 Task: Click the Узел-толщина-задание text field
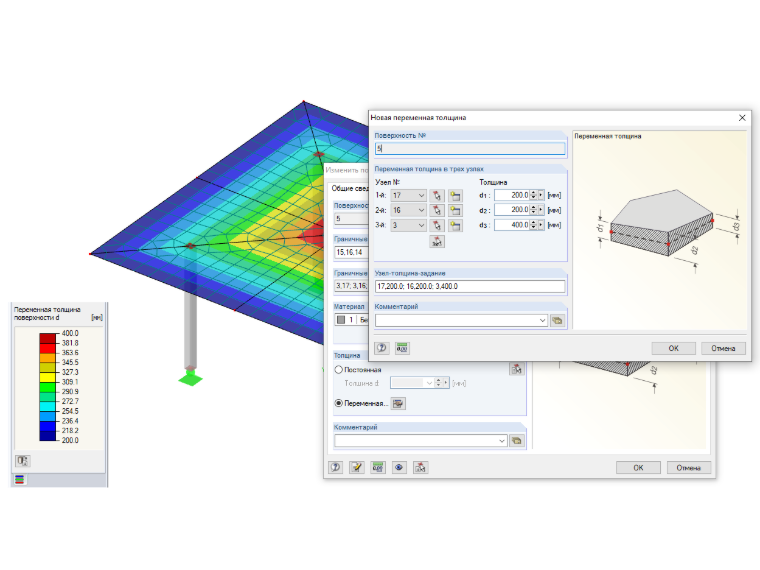click(470, 286)
